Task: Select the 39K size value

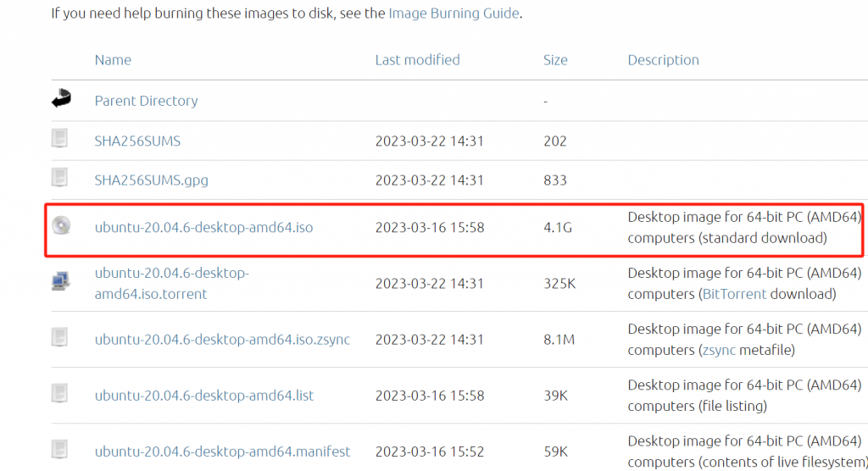Action: [556, 396]
